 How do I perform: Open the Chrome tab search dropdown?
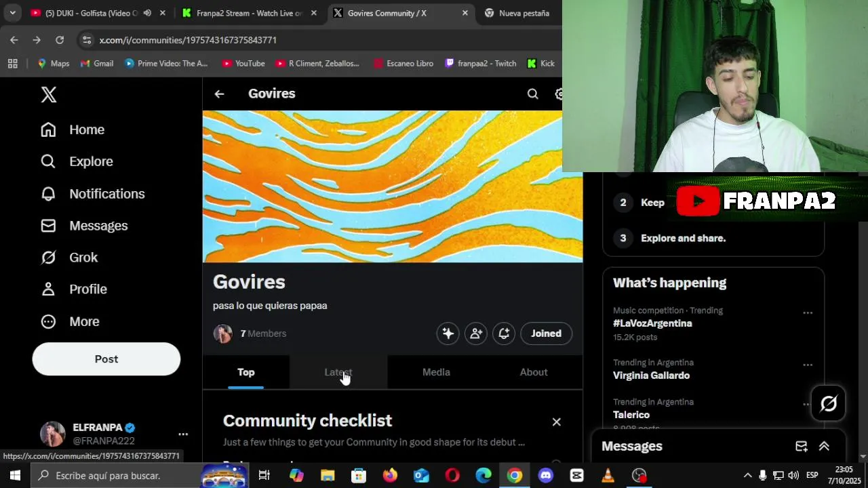click(12, 13)
